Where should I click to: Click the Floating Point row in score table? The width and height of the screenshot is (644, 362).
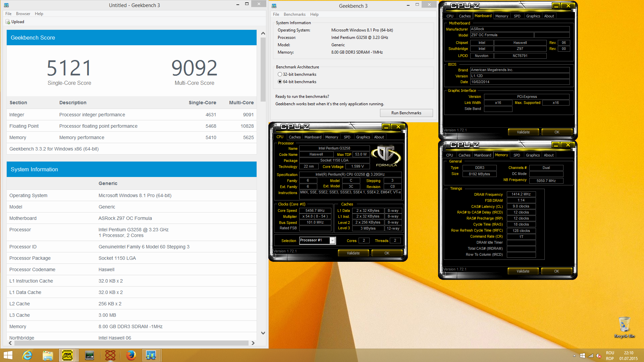131,126
